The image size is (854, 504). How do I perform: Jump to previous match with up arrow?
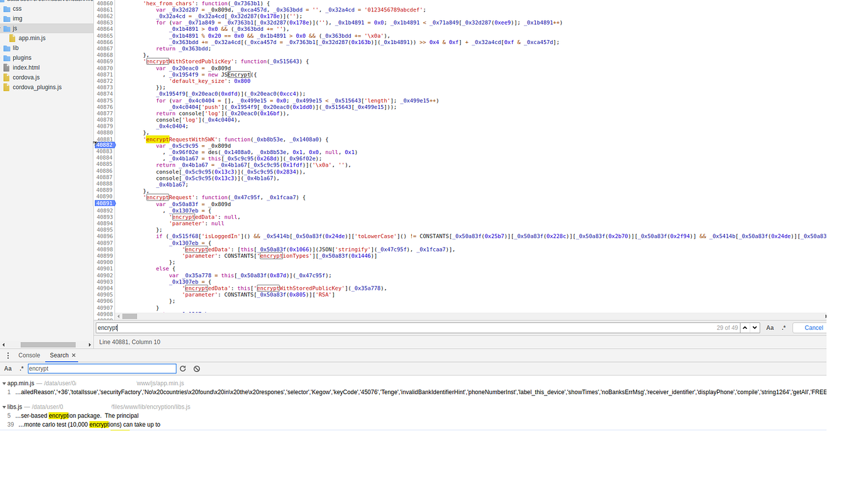[x=745, y=327]
